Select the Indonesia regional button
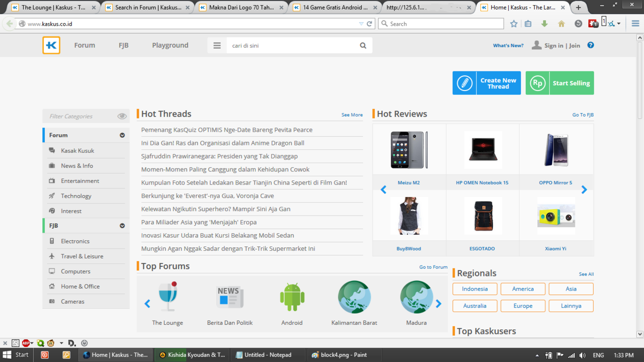This screenshot has height=362, width=644. [475, 289]
